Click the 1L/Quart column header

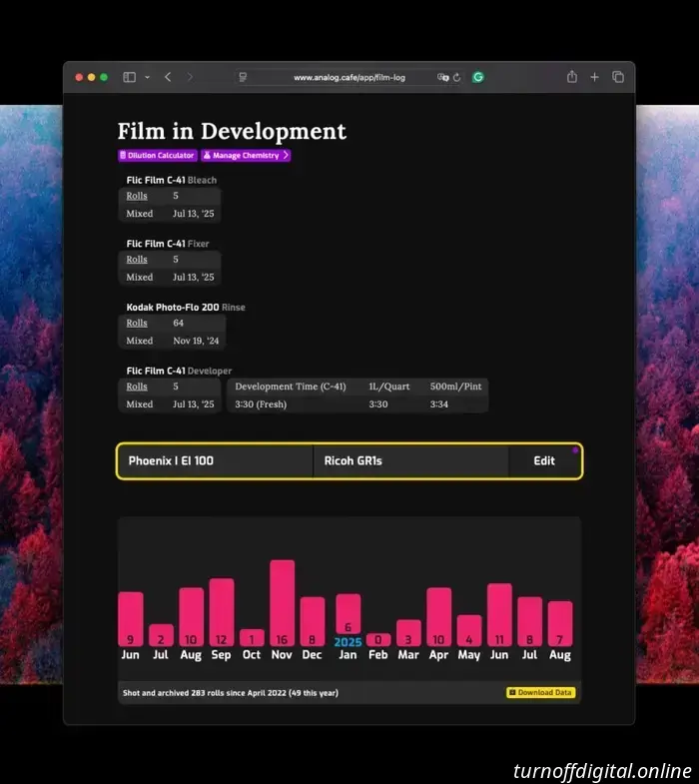coord(389,387)
